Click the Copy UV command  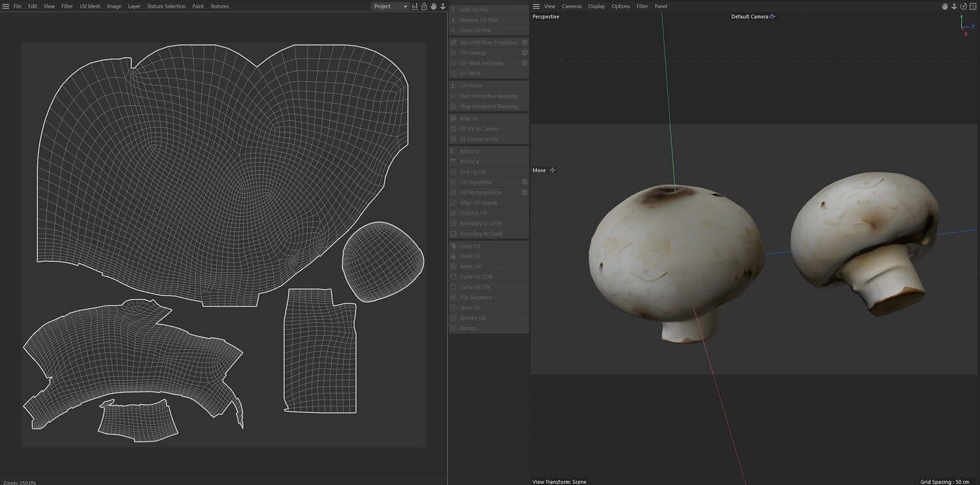point(489,246)
